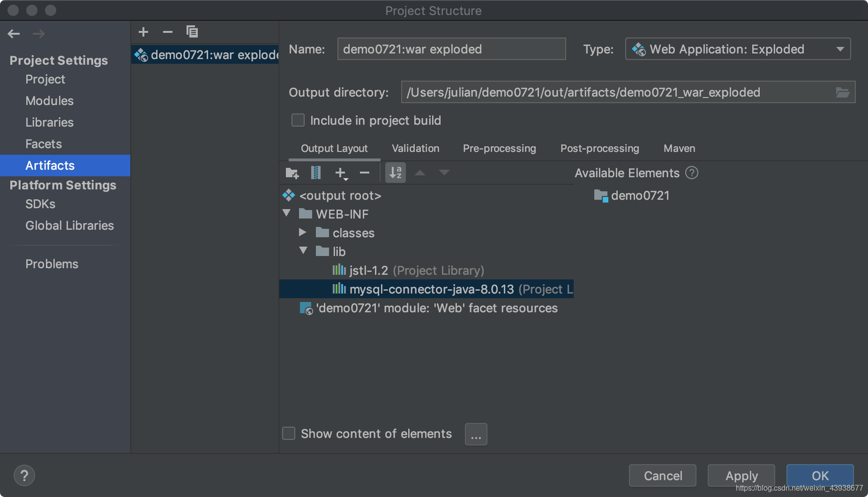Select Project in settings sidebar
The image size is (868, 497).
(65, 79)
